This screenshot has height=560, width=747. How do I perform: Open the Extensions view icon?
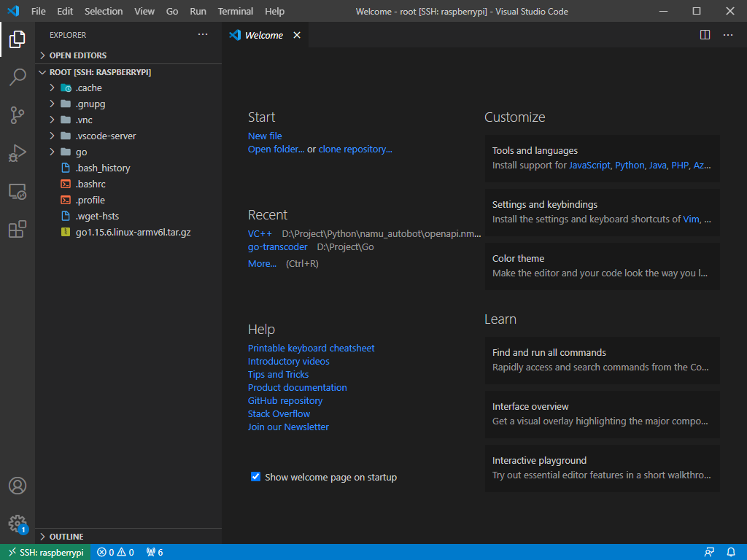[18, 229]
